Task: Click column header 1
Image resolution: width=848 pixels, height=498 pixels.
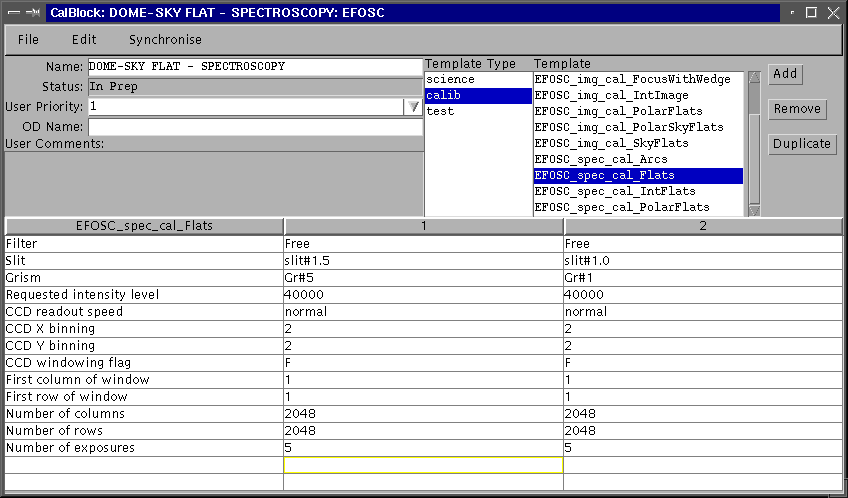Action: pyautogui.click(x=423, y=226)
